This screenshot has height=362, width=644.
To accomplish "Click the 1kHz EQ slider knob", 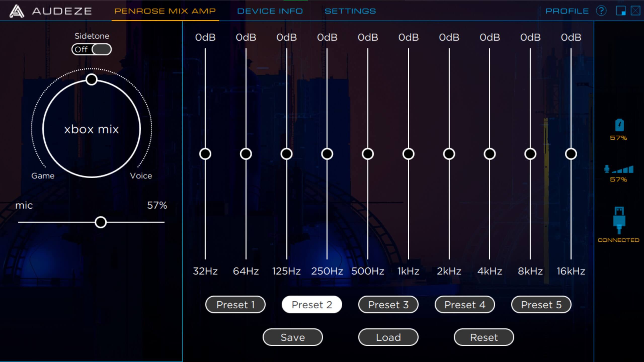I will pos(408,154).
